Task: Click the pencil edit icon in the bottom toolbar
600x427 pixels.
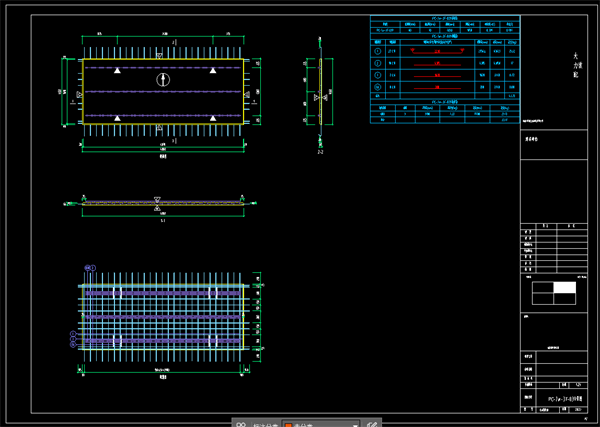Action: tap(372, 424)
